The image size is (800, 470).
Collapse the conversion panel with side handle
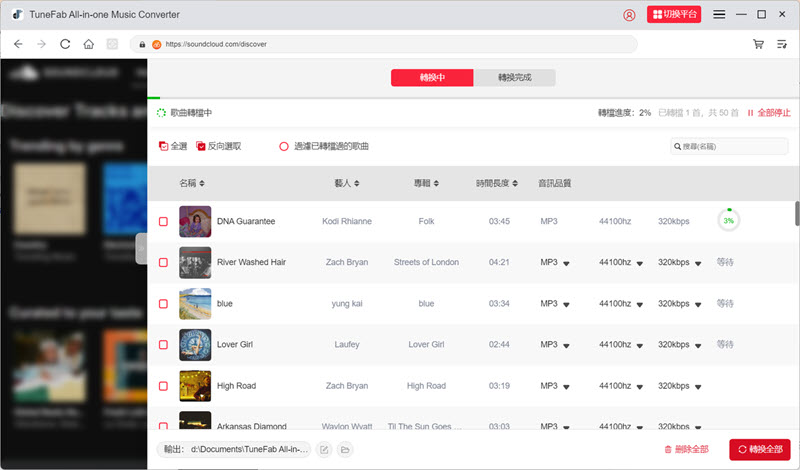(x=141, y=249)
